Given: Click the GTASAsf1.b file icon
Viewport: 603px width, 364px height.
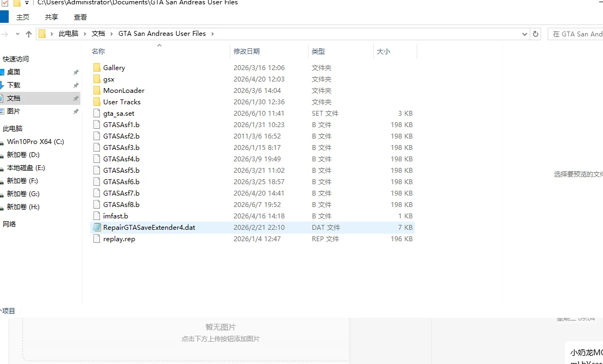Looking at the screenshot, I should coord(97,124).
